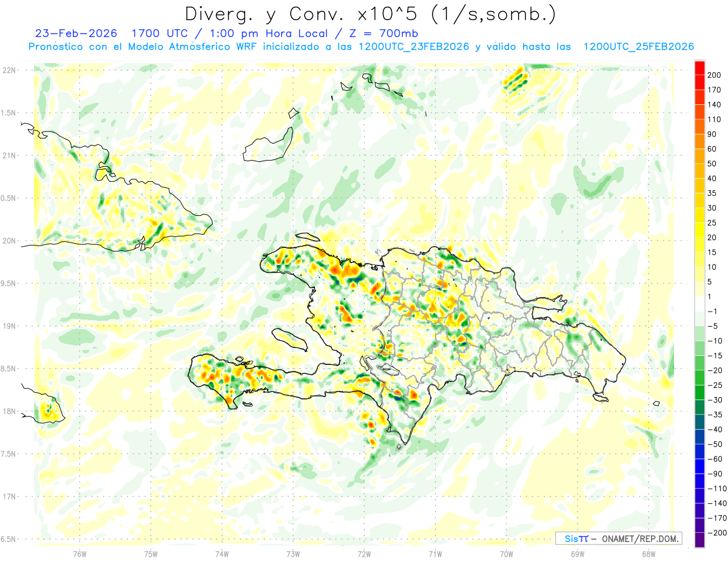Click validity end time '1200UTC_25FEB2026'
Screen dimensions: 728x562
[638, 47]
